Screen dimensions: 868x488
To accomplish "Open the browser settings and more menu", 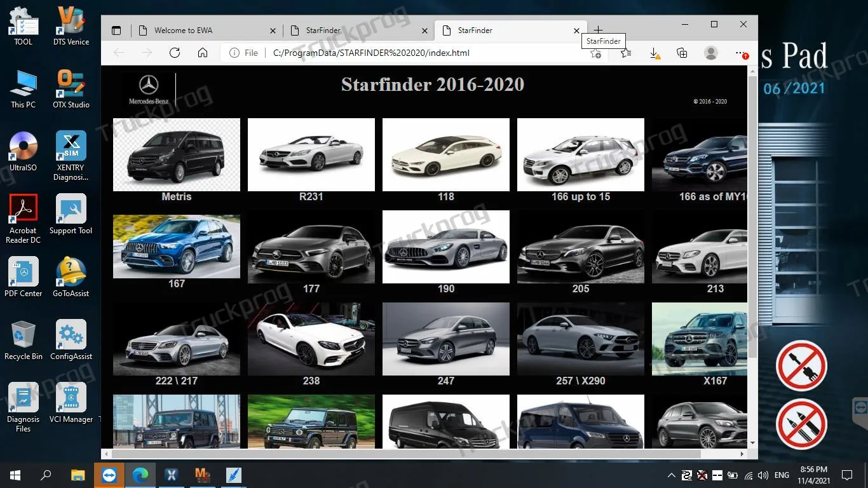I will point(740,53).
